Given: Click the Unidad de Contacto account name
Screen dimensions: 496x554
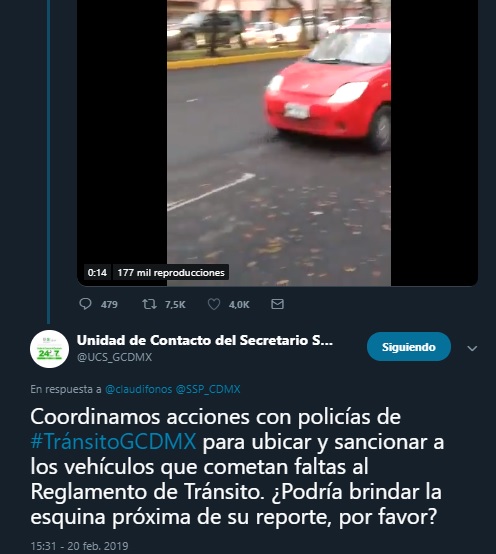Looking at the screenshot, I should tap(205, 340).
